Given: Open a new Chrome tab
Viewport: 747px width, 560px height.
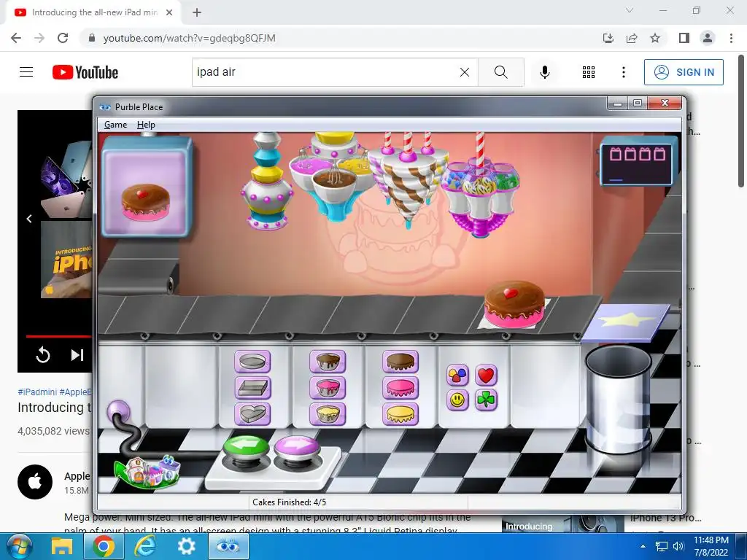Looking at the screenshot, I should [x=197, y=12].
